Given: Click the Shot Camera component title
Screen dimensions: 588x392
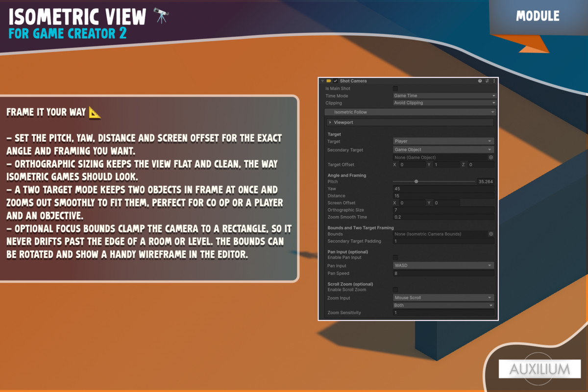Looking at the screenshot, I should tap(353, 81).
